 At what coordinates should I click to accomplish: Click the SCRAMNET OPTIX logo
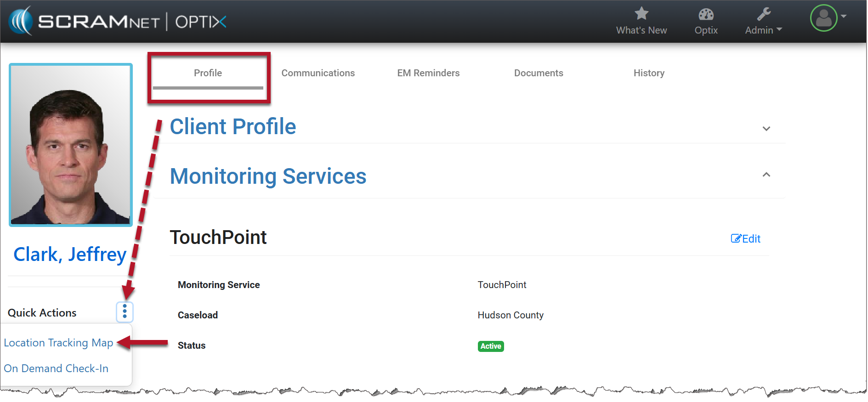[118, 21]
